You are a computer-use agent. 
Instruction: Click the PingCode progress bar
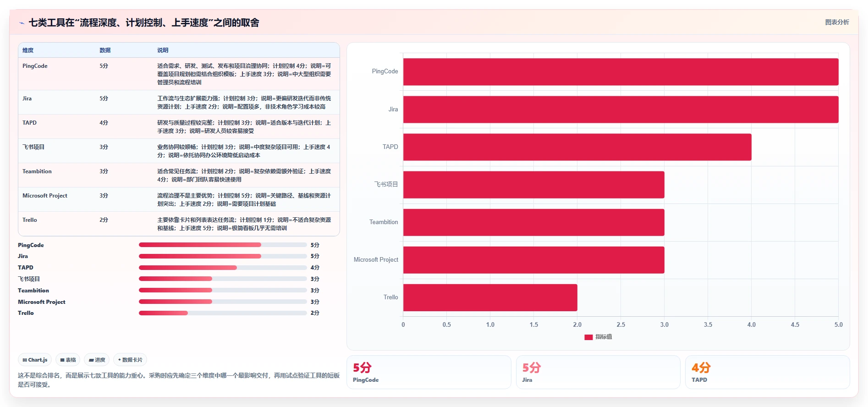pos(223,245)
